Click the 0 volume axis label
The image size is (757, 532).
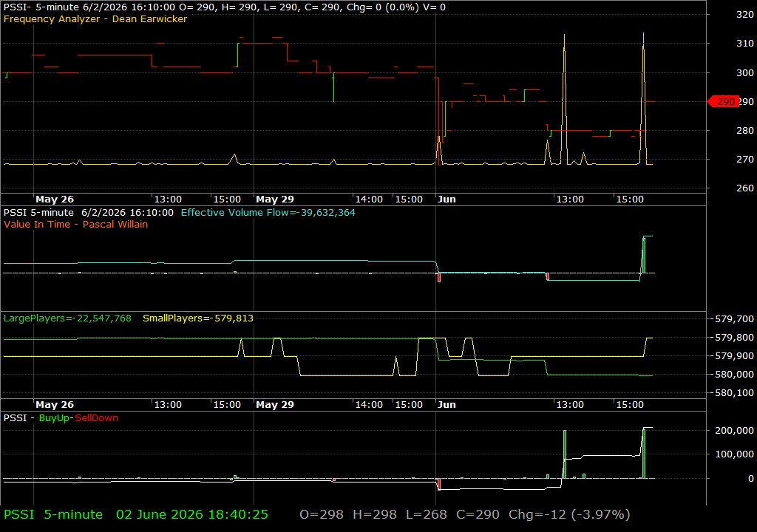tap(751, 478)
